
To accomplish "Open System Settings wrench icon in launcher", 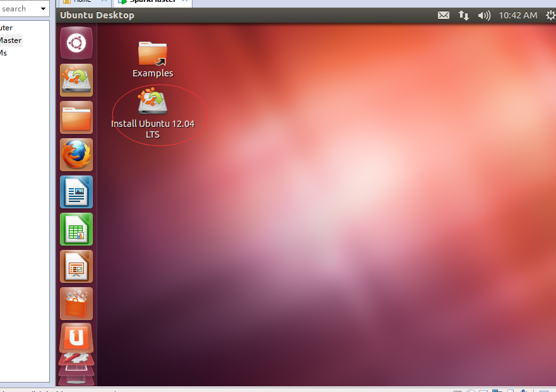I will [x=76, y=359].
